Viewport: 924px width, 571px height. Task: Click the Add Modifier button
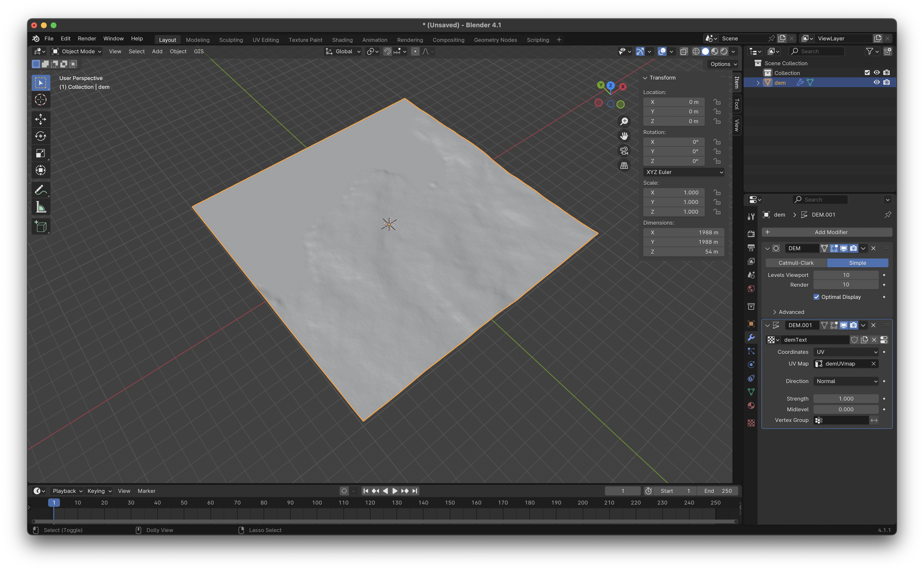click(x=827, y=232)
